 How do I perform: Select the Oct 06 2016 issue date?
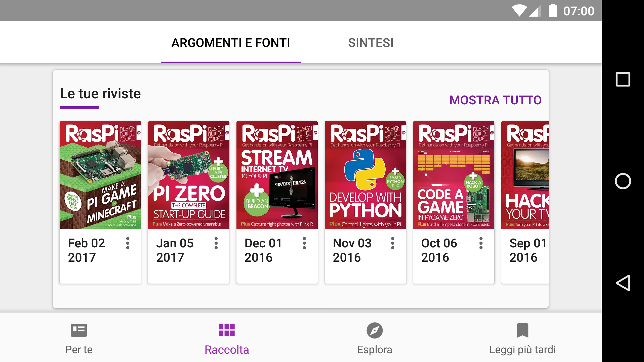pyautogui.click(x=439, y=250)
